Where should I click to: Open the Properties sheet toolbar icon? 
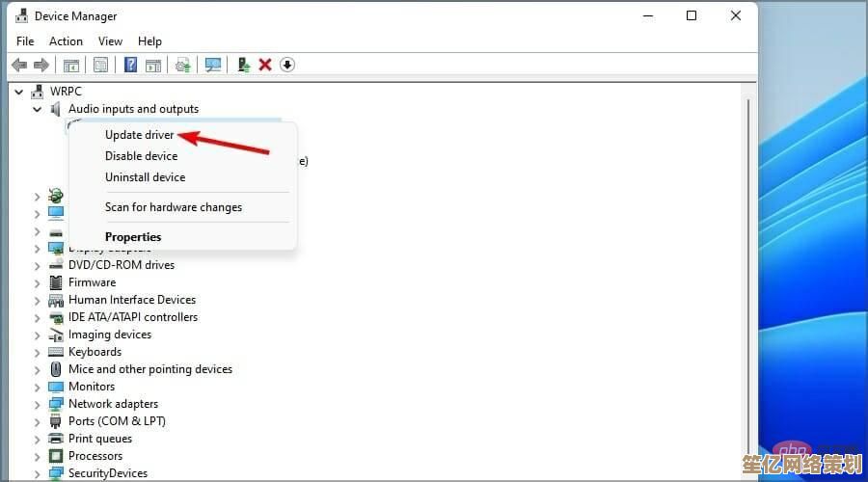[100, 65]
